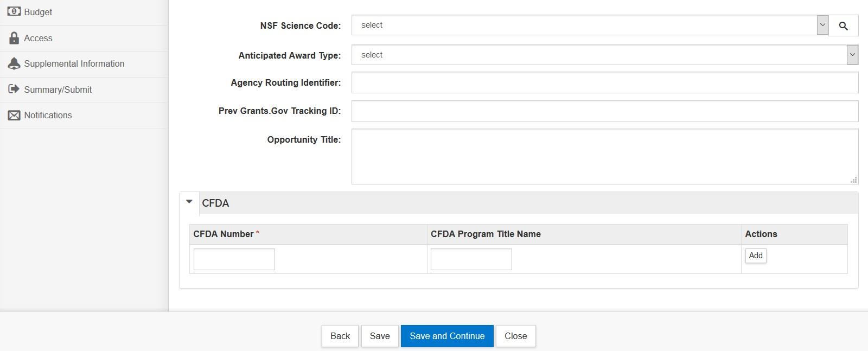Image resolution: width=868 pixels, height=351 pixels.
Task: Click the Save button
Action: pyautogui.click(x=380, y=336)
